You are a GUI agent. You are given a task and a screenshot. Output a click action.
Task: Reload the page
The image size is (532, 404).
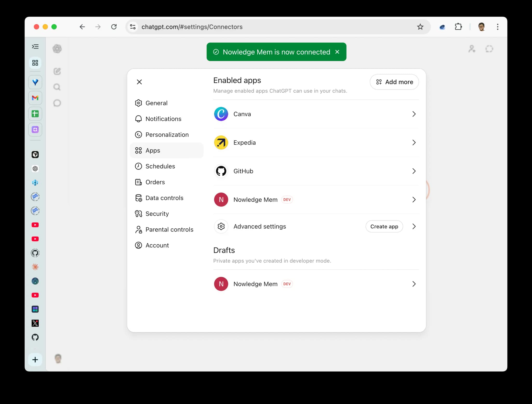tap(114, 27)
